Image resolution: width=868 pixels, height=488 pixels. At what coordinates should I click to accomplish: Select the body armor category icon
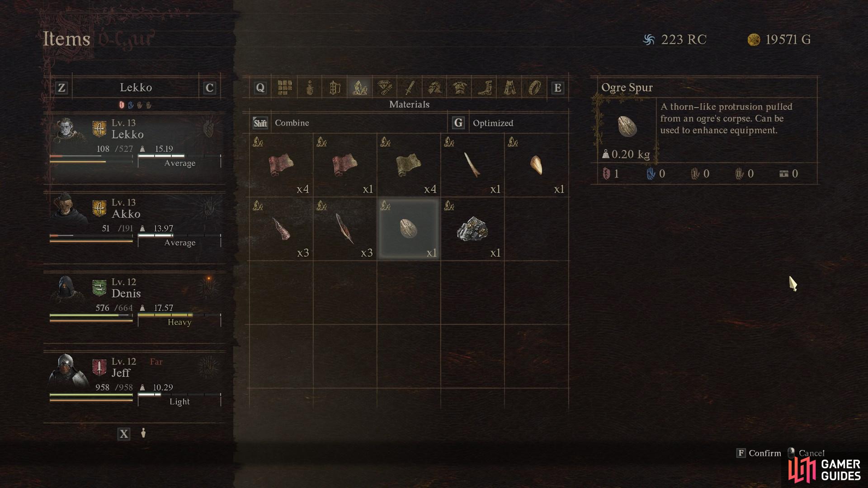click(x=460, y=88)
